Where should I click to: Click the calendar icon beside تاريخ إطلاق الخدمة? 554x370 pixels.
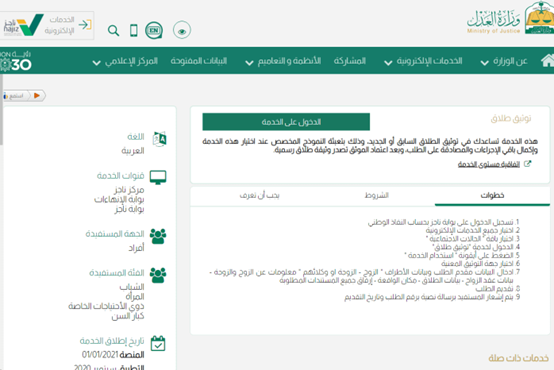tap(158, 343)
